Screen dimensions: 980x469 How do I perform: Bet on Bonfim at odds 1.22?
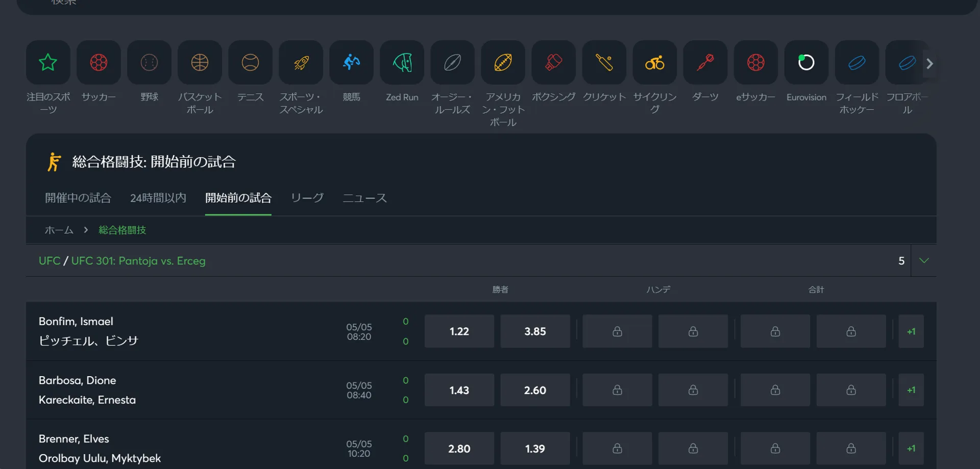459,331
